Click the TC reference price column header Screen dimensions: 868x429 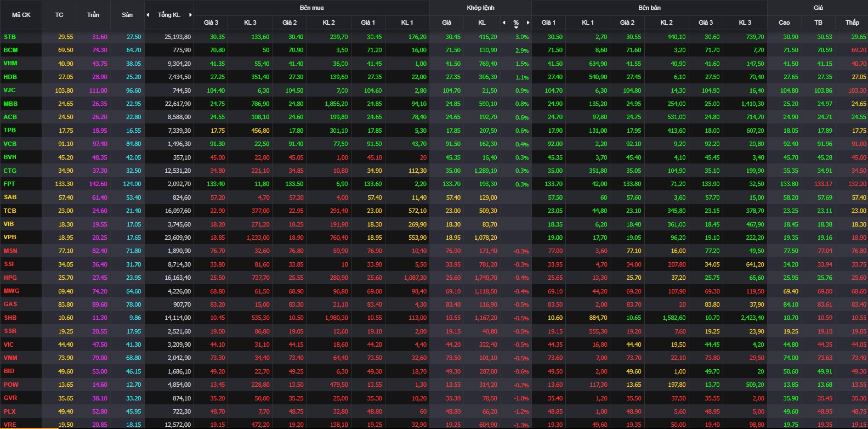pos(59,15)
